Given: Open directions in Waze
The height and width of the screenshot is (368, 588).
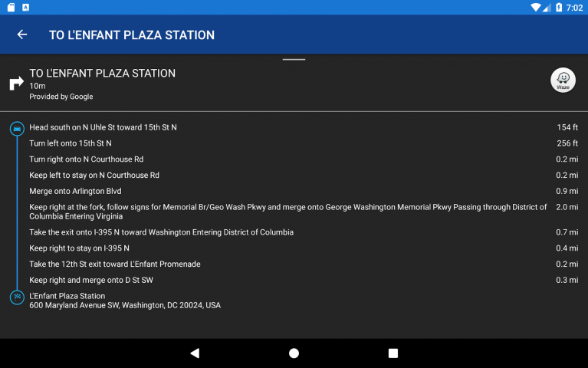Looking at the screenshot, I should (x=563, y=80).
